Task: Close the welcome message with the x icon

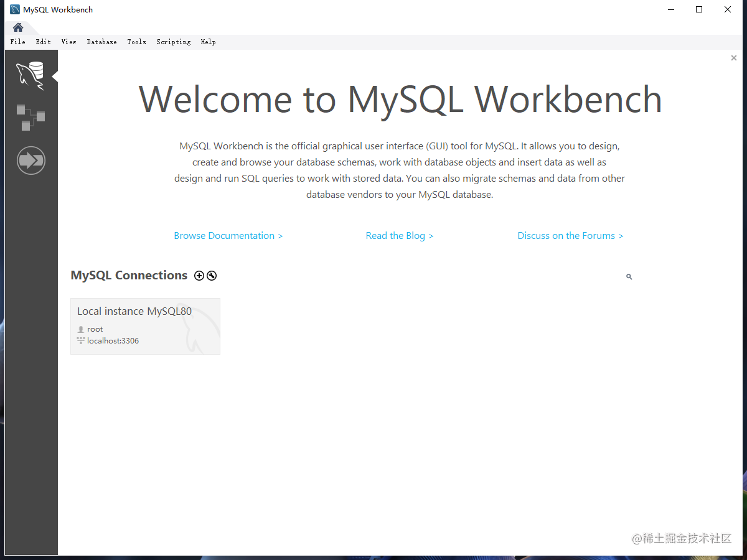Action: (x=734, y=58)
